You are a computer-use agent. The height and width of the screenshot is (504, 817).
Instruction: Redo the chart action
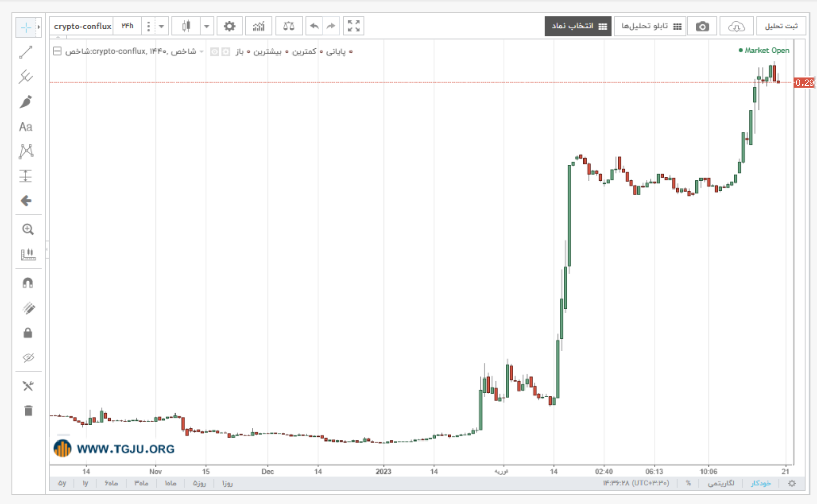331,26
